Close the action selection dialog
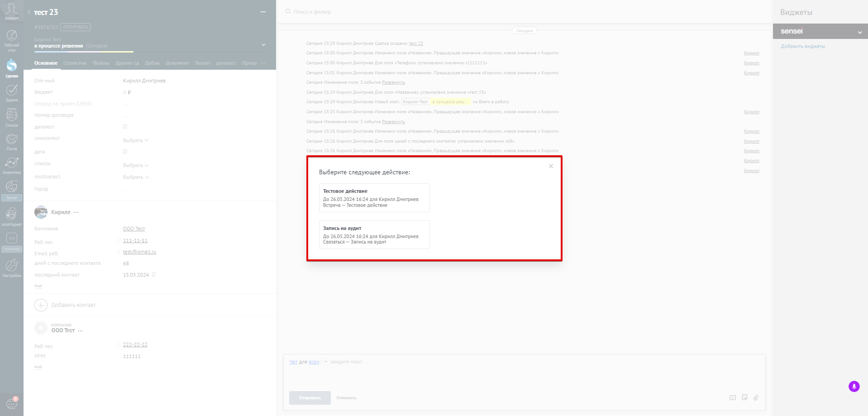868x416 pixels. point(551,166)
